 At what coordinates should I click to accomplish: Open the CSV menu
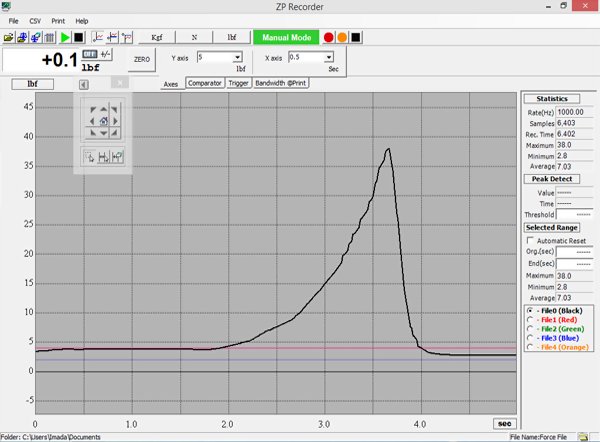pyautogui.click(x=35, y=20)
